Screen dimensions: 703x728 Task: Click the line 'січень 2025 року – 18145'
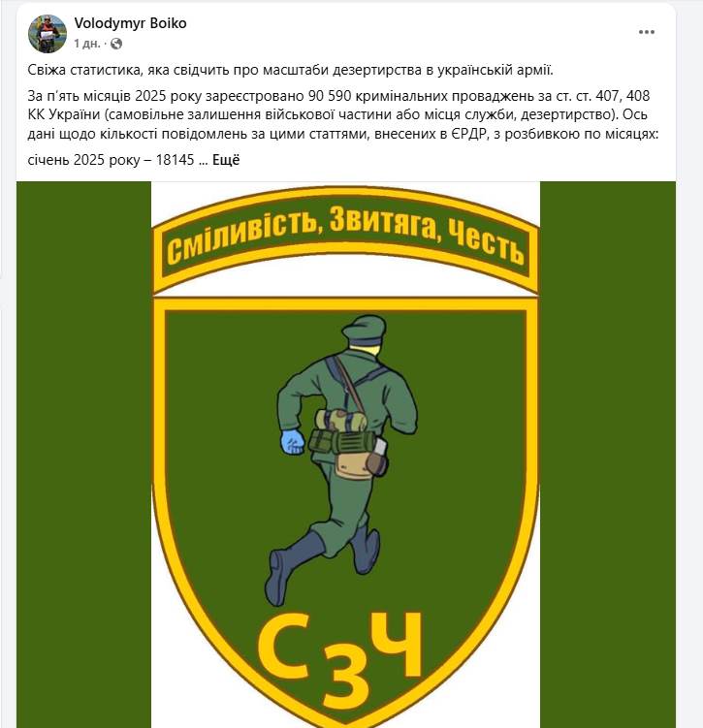click(111, 160)
